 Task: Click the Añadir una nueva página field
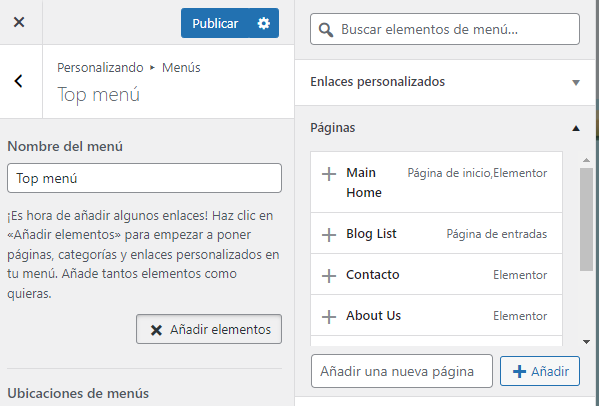pyautogui.click(x=402, y=371)
